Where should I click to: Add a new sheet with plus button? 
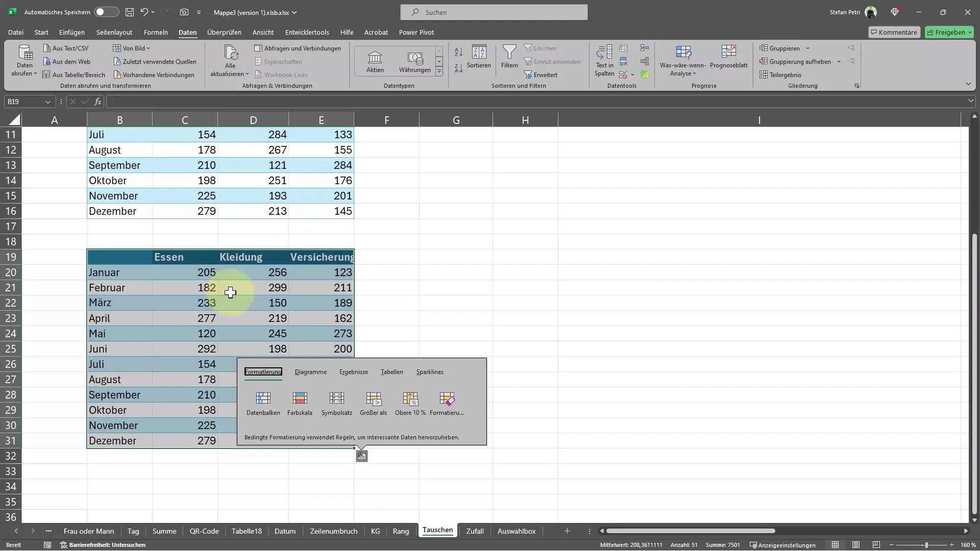pyautogui.click(x=567, y=531)
